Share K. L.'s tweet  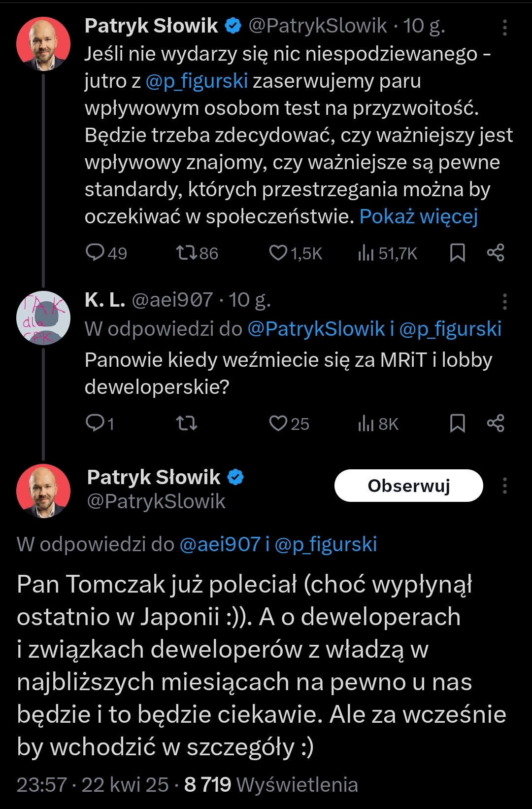(496, 423)
